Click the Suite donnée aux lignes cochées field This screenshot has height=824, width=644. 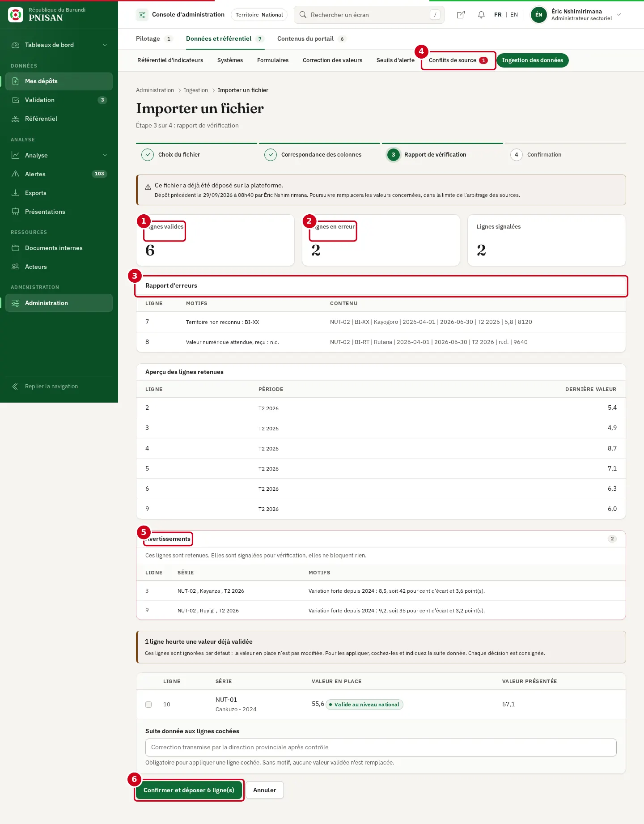(381, 748)
